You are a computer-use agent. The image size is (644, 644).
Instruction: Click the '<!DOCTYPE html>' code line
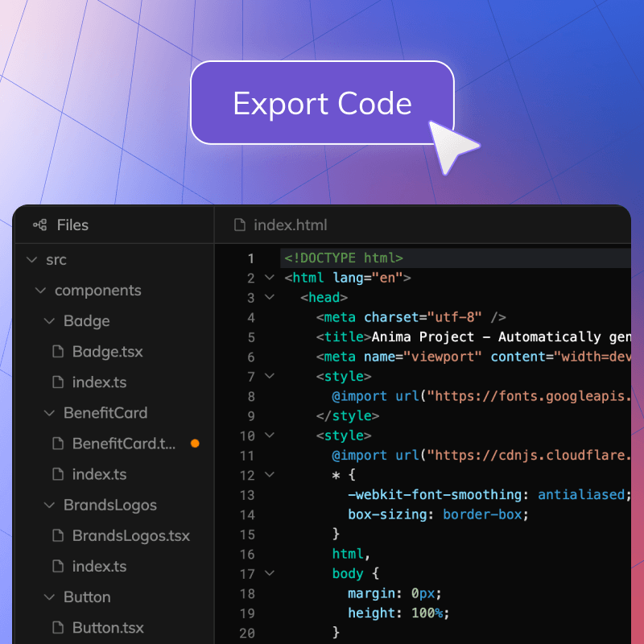click(344, 258)
